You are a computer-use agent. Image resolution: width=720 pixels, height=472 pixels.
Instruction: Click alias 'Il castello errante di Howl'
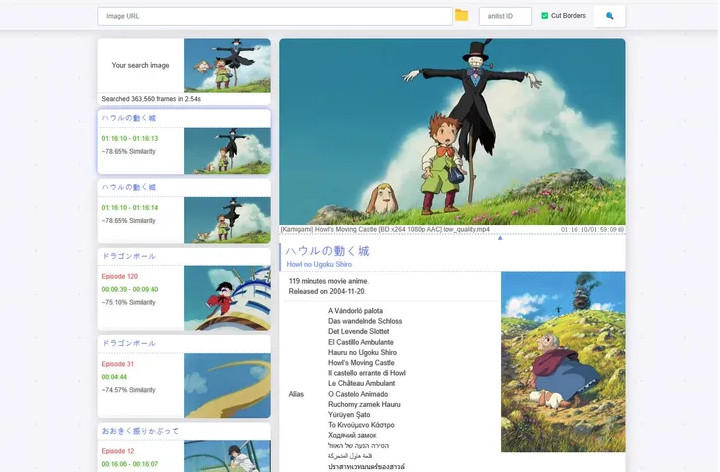367,373
